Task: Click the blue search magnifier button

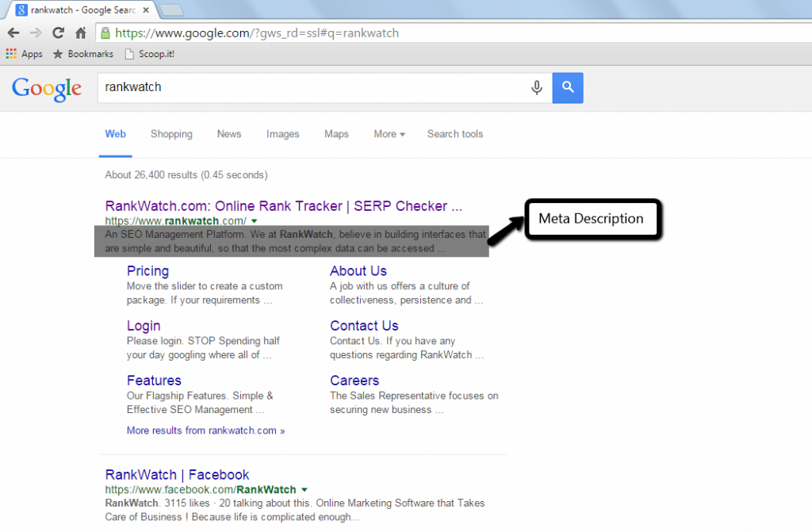Action: pos(568,87)
